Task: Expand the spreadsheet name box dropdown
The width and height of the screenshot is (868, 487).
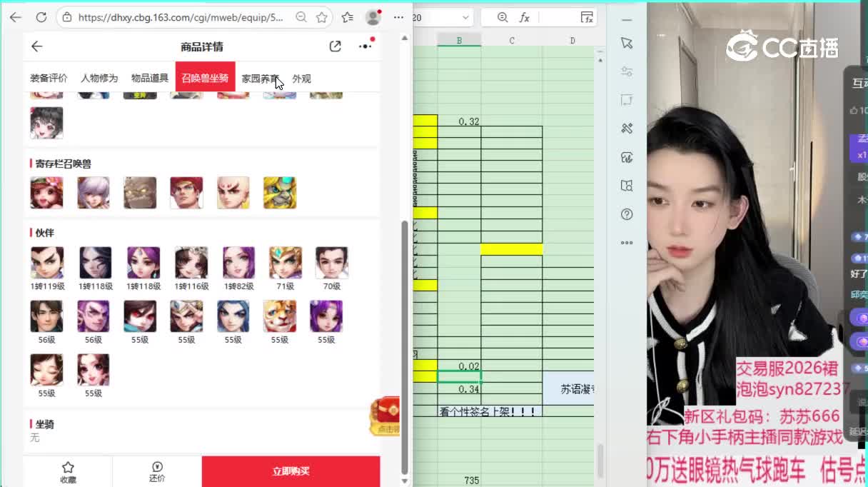Action: [466, 17]
